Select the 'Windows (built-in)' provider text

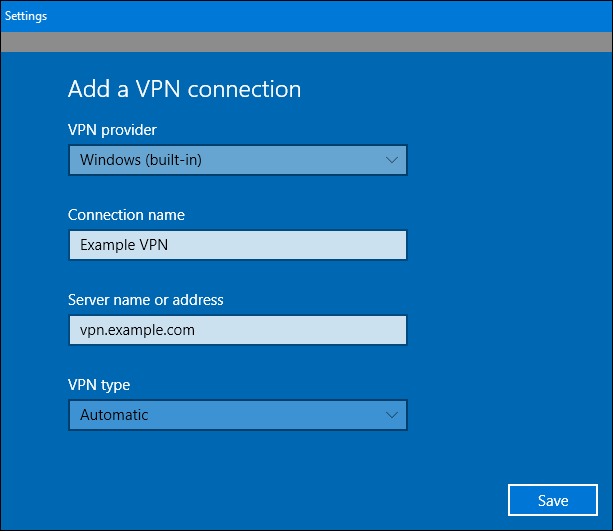[141, 160]
